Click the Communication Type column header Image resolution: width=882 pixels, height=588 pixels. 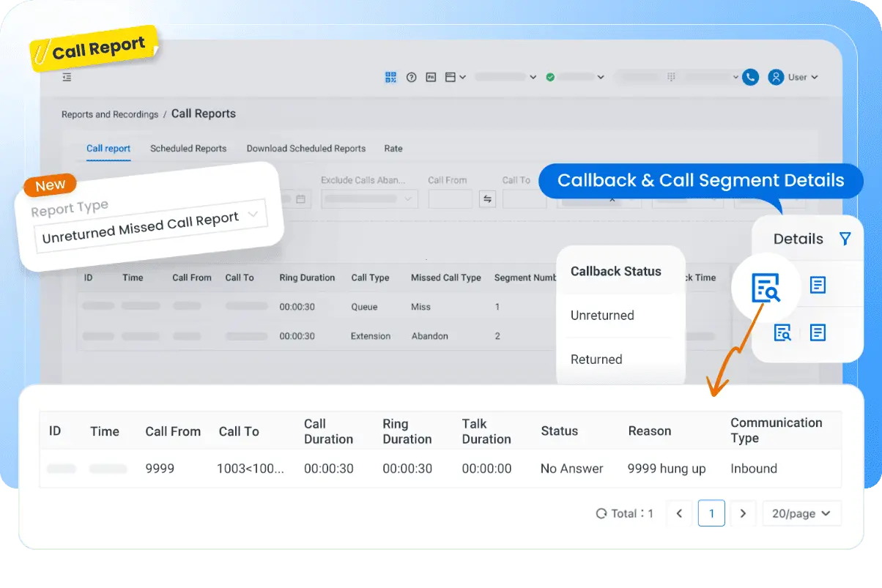777,431
